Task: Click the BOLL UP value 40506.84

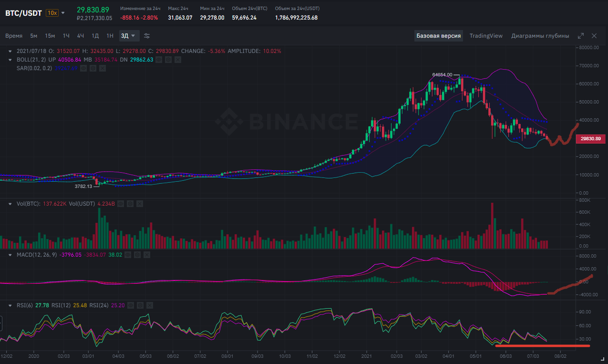Action: (x=69, y=60)
